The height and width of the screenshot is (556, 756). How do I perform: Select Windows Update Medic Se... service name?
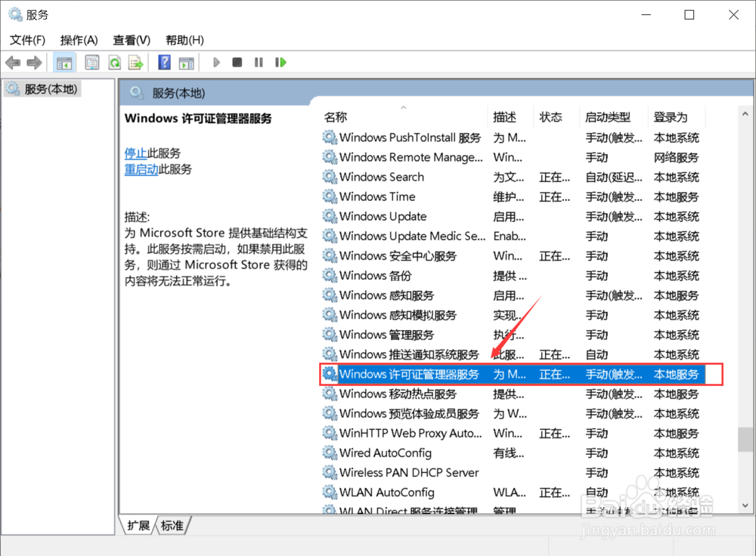[x=412, y=236]
